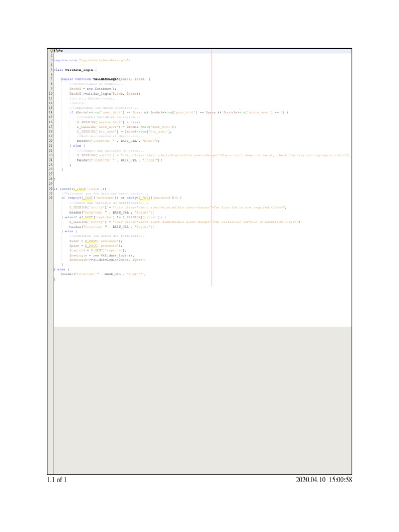Image resolution: width=399 pixels, height=532 pixels.
Task: Click the 'public function validateLogin' signature
Action: coord(105,79)
